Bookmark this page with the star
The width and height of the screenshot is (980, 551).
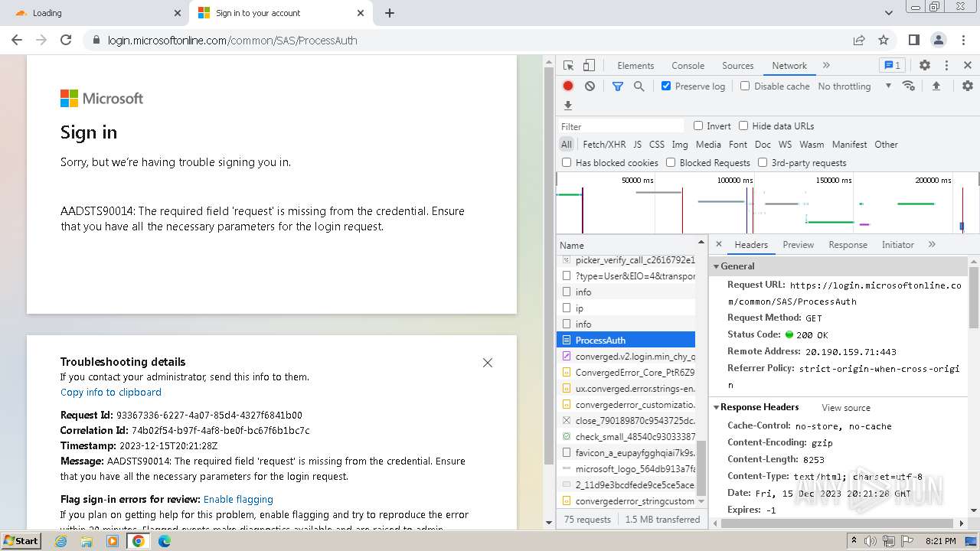884,41
